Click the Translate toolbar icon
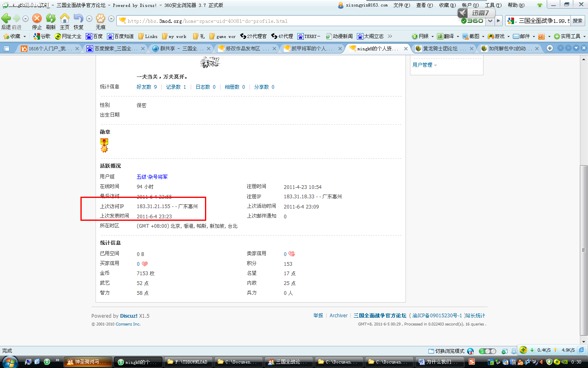 (446, 36)
